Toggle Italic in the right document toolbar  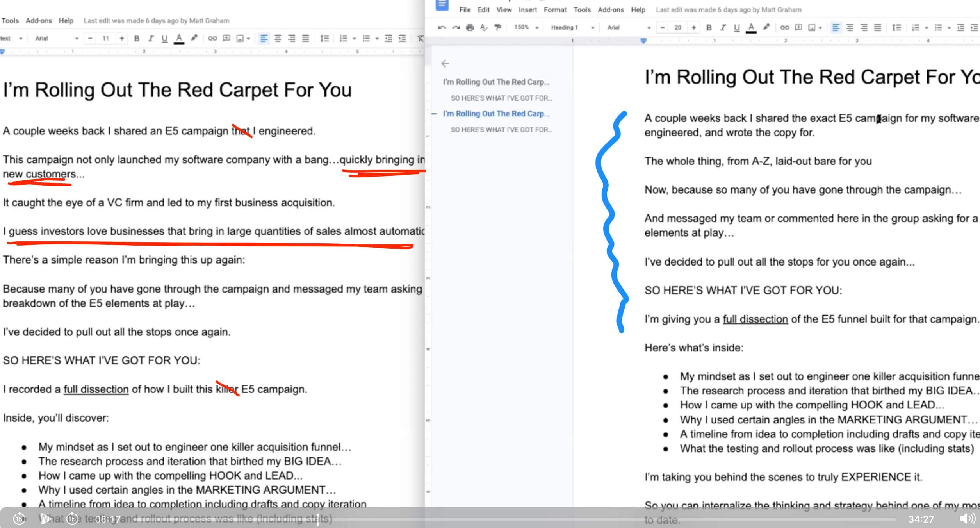(723, 27)
